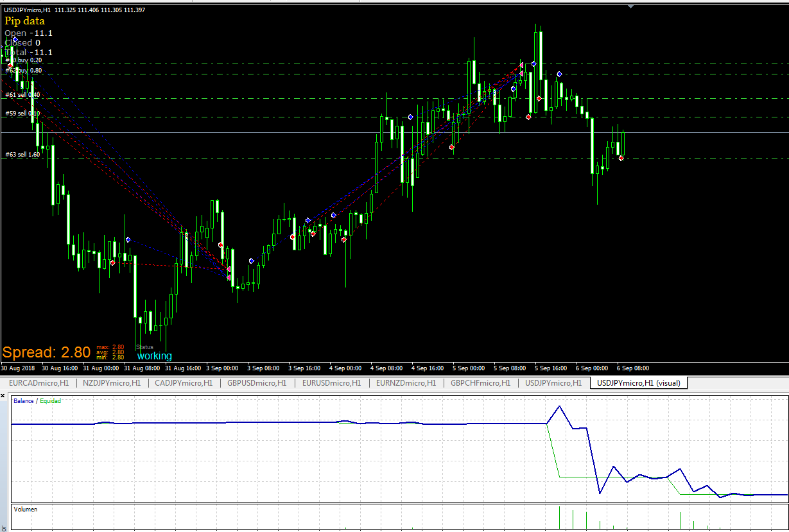The image size is (789, 532).
Task: Click the min: 2.80 spread value
Action: tap(110, 357)
